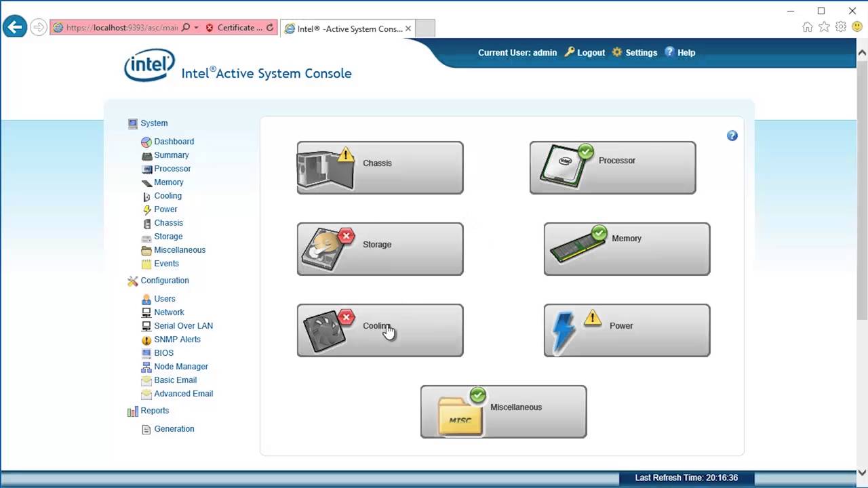The image size is (868, 488).
Task: Open the Cooling health tile
Action: click(380, 330)
